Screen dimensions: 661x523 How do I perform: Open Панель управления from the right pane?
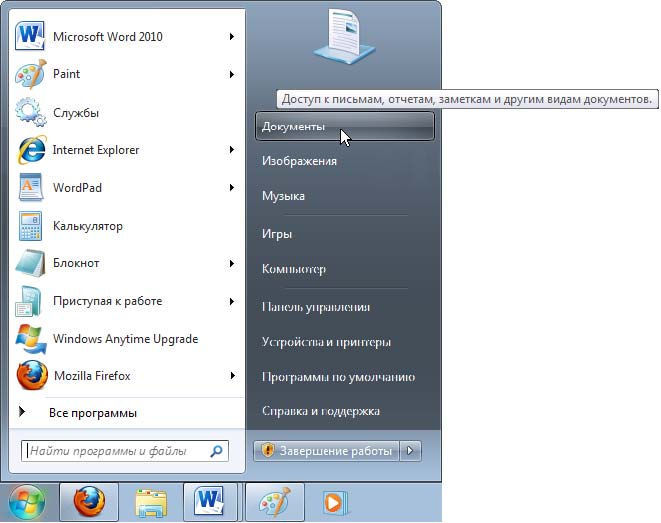(x=316, y=307)
